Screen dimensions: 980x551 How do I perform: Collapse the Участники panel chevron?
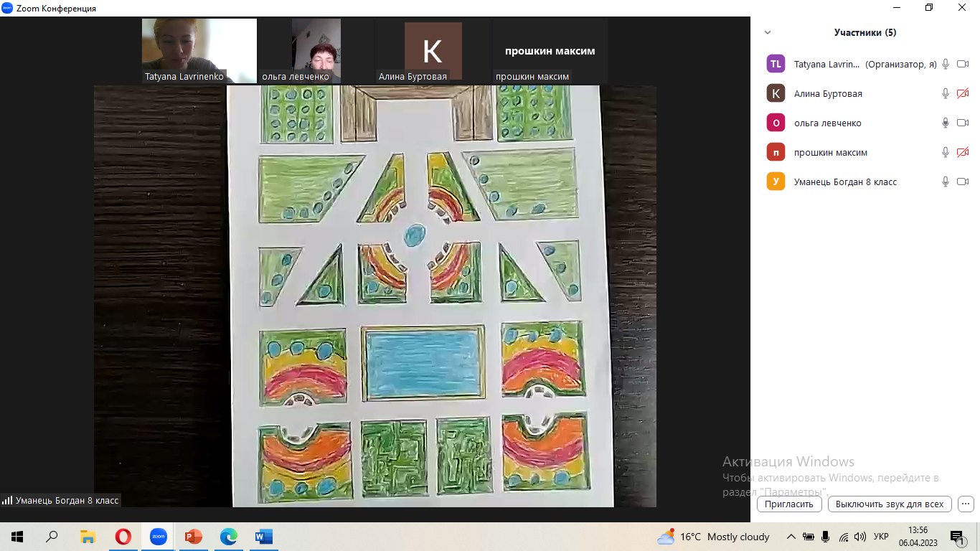point(768,32)
